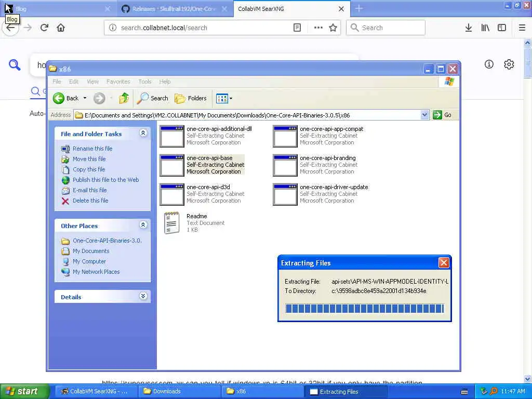Click Publish this file to the Web
The width and height of the screenshot is (532, 399).
105,180
